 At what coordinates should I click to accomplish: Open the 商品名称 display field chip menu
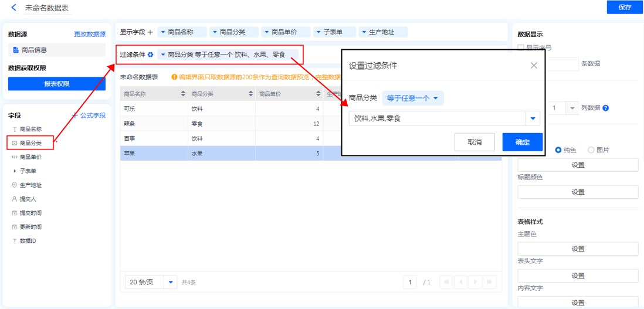tap(182, 32)
